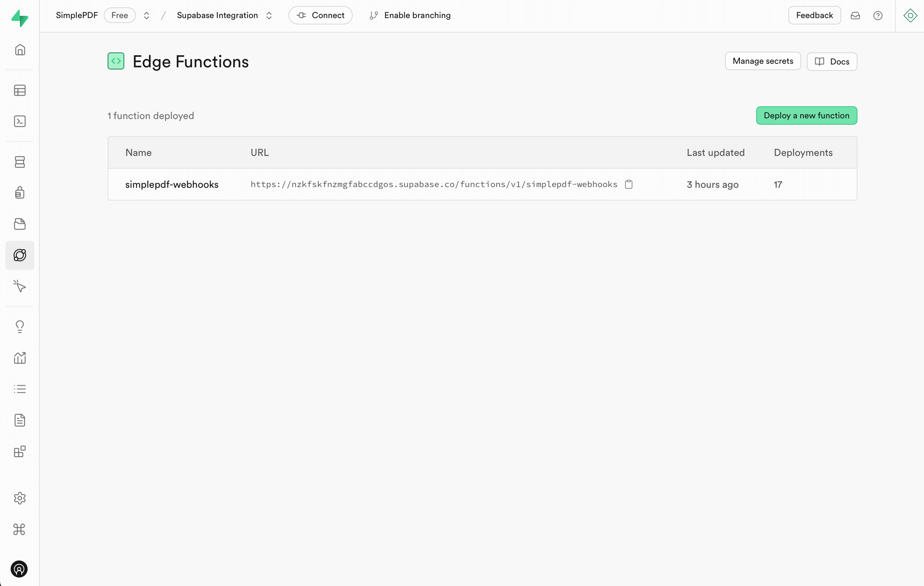Click the notifications email icon
This screenshot has width=924, height=586.
coord(855,15)
